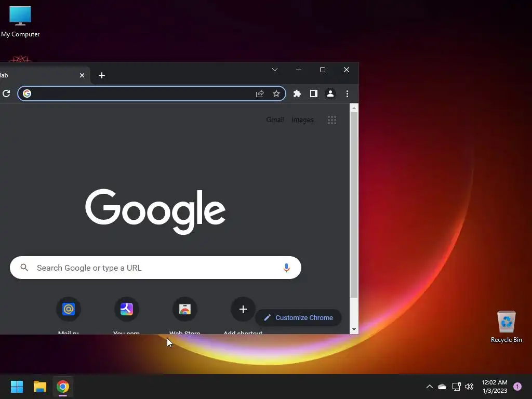Open the Google apps grid

(332, 120)
